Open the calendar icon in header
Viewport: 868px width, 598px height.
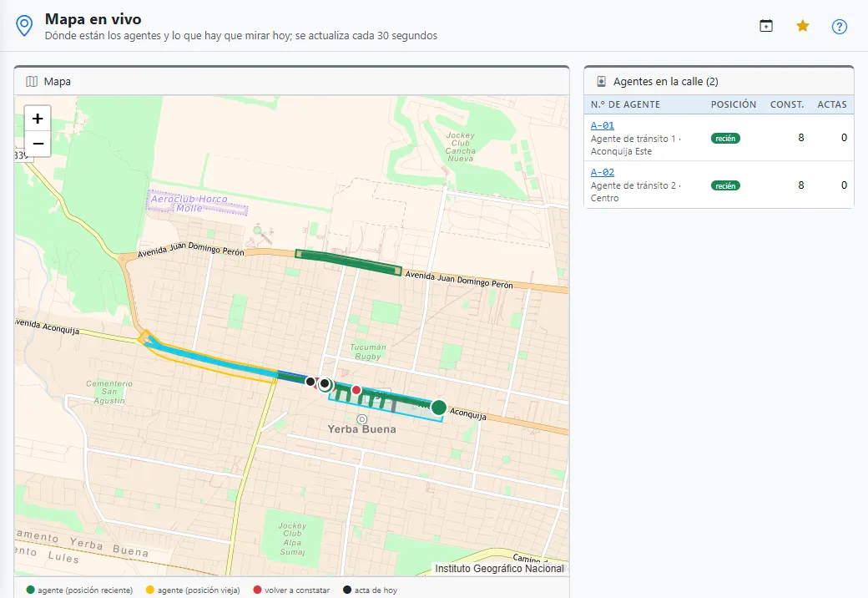click(x=766, y=26)
